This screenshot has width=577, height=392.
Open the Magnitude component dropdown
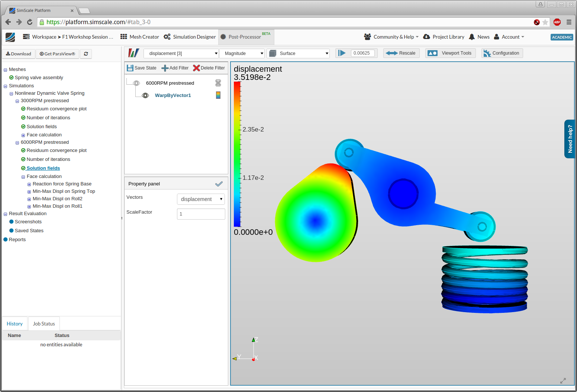click(242, 54)
